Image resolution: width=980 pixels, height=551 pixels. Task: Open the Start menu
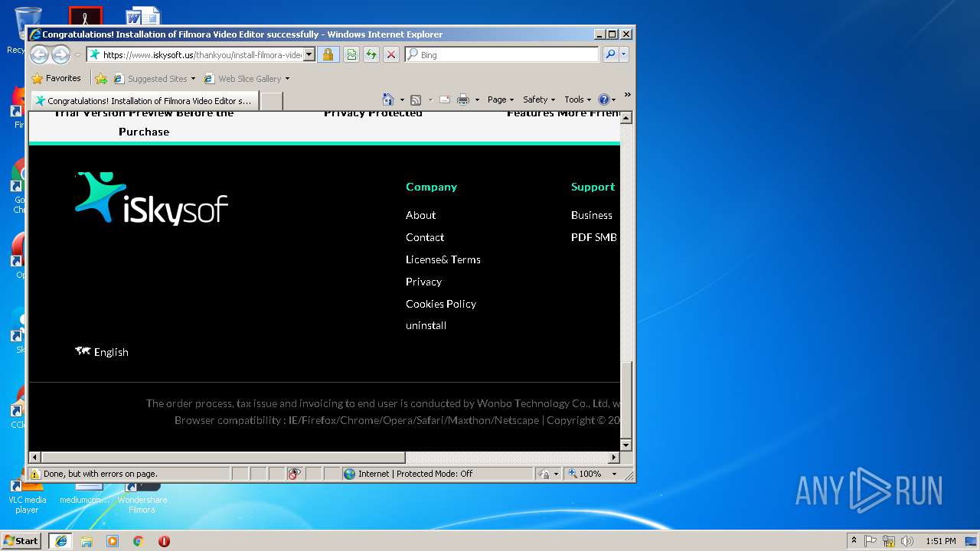[21, 540]
